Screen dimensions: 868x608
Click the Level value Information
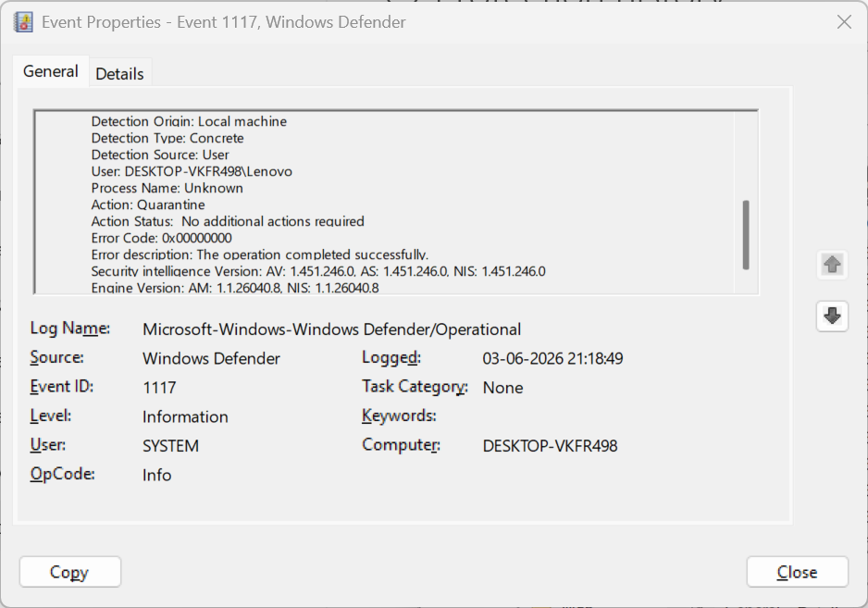point(185,416)
